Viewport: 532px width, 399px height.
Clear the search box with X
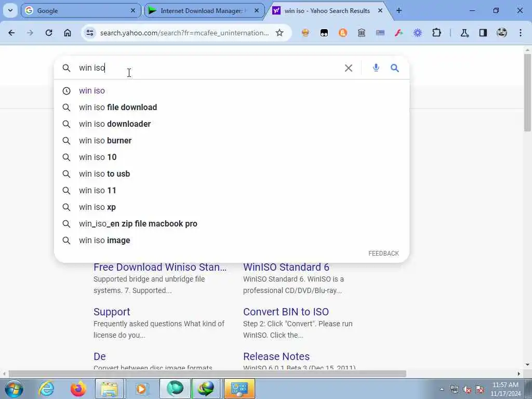(x=349, y=68)
